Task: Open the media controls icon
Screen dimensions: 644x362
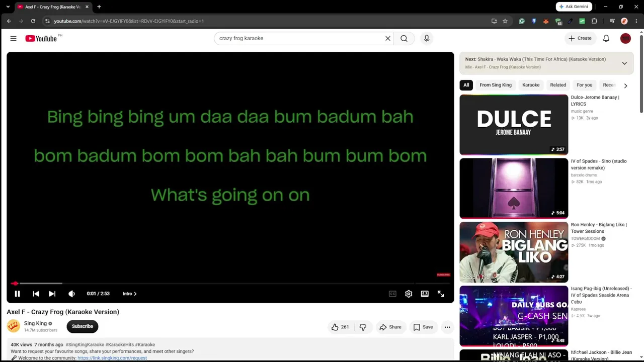Action: coord(612,21)
